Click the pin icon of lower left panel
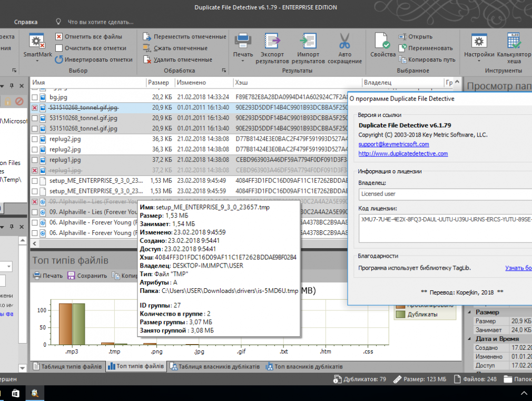Viewport: 532px width, 401px height. coord(12,227)
